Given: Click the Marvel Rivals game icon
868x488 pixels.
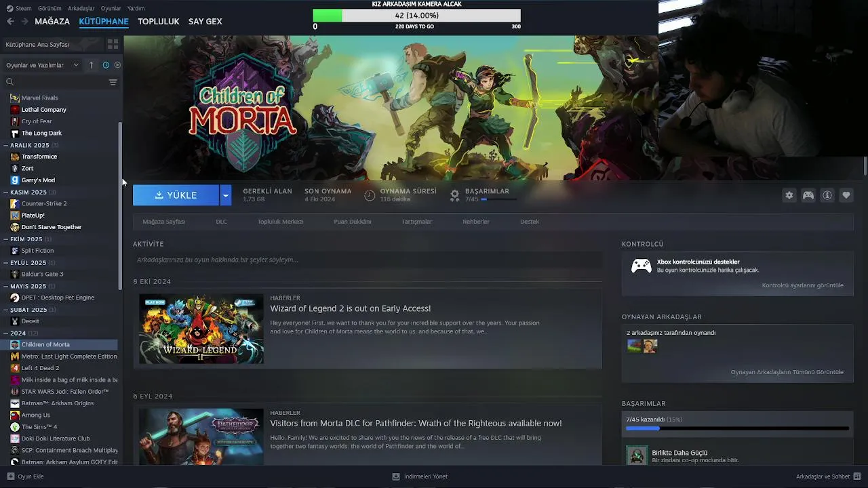Looking at the screenshot, I should click(x=15, y=98).
